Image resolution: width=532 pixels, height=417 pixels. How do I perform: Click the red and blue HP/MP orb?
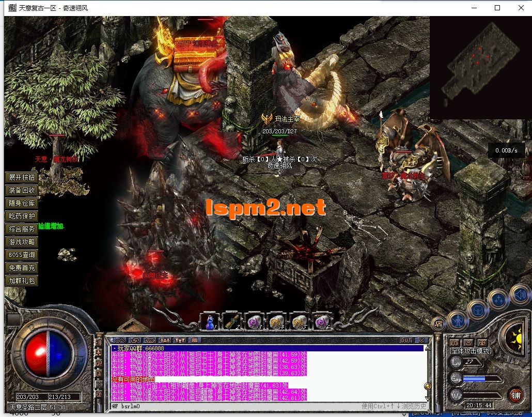point(48,354)
